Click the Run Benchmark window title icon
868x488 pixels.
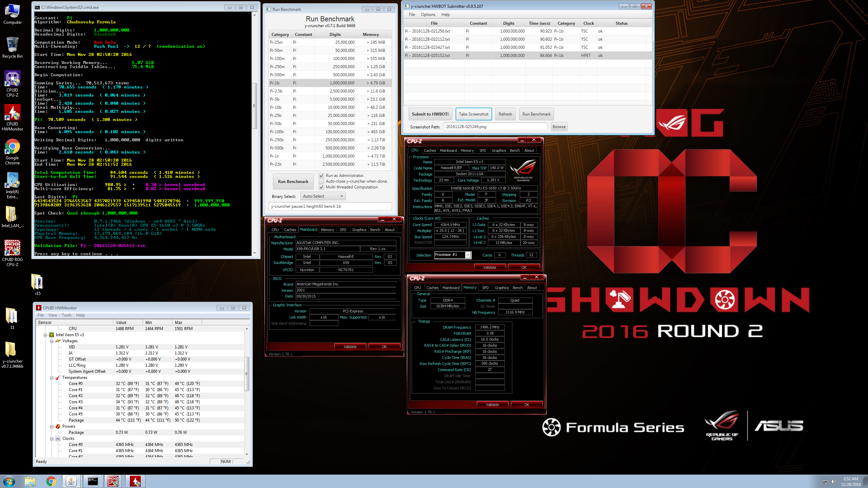click(268, 9)
